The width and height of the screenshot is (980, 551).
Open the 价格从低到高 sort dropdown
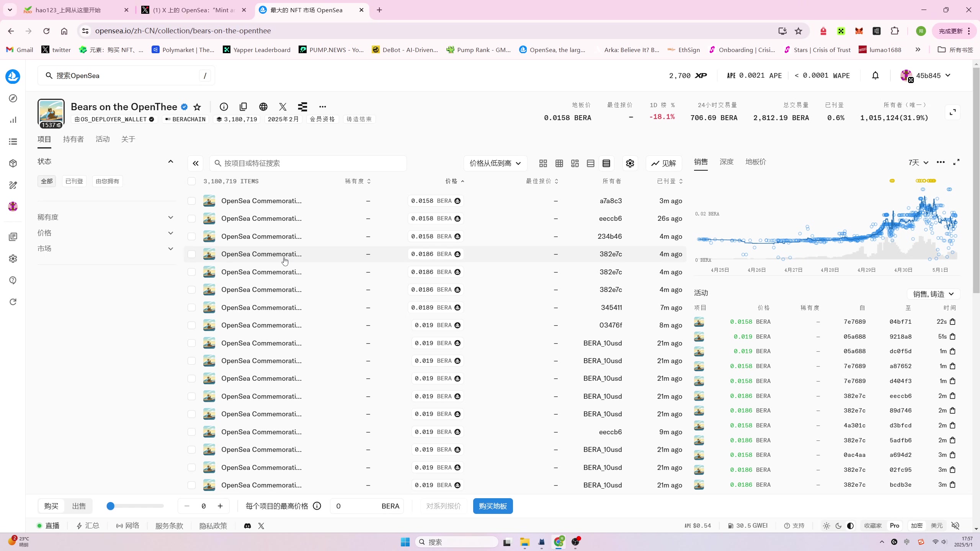[495, 163]
